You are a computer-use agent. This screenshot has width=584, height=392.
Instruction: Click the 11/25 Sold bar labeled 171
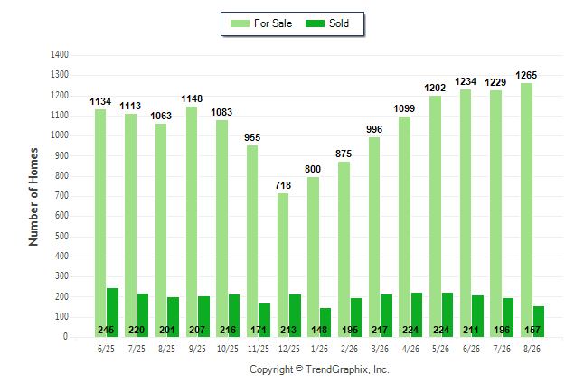click(x=265, y=320)
